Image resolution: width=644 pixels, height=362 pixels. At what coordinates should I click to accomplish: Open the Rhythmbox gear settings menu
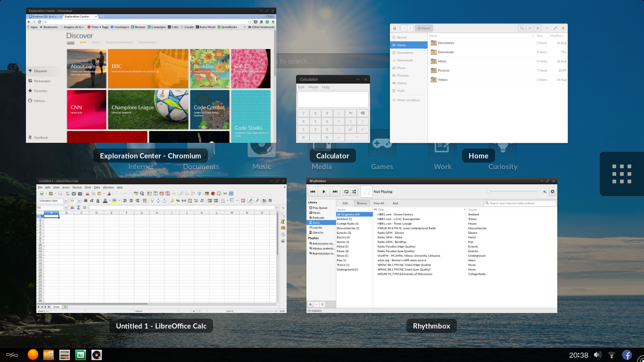(553, 191)
